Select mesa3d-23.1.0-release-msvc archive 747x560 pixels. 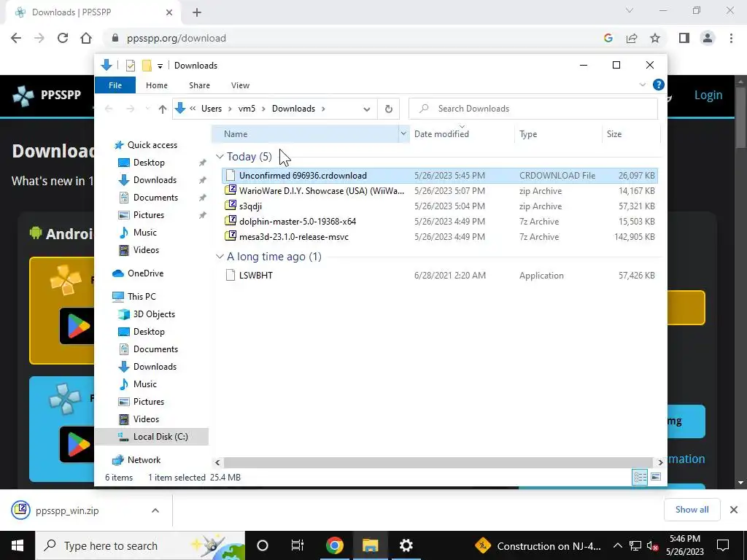[x=439, y=236]
